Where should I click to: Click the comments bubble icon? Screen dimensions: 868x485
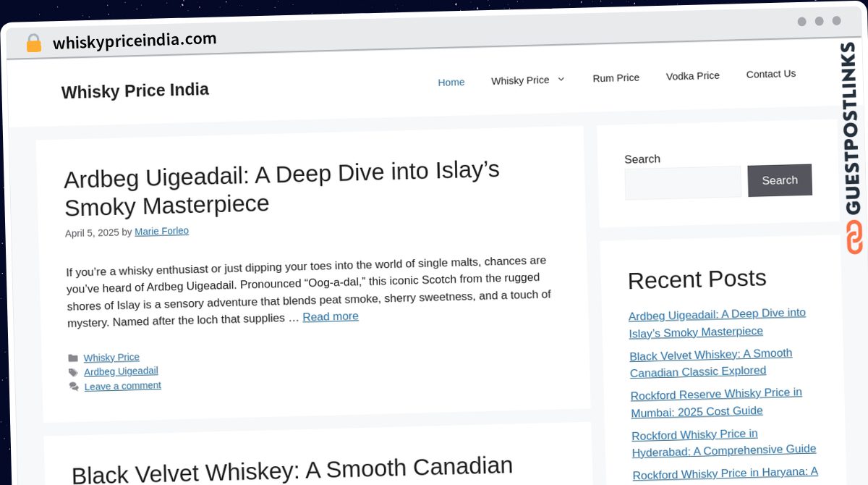[74, 387]
